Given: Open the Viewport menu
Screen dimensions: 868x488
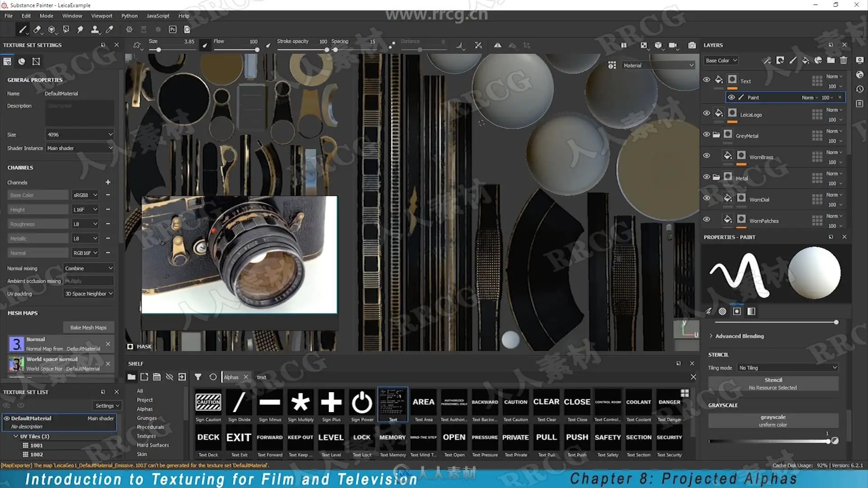Looking at the screenshot, I should 101,16.
